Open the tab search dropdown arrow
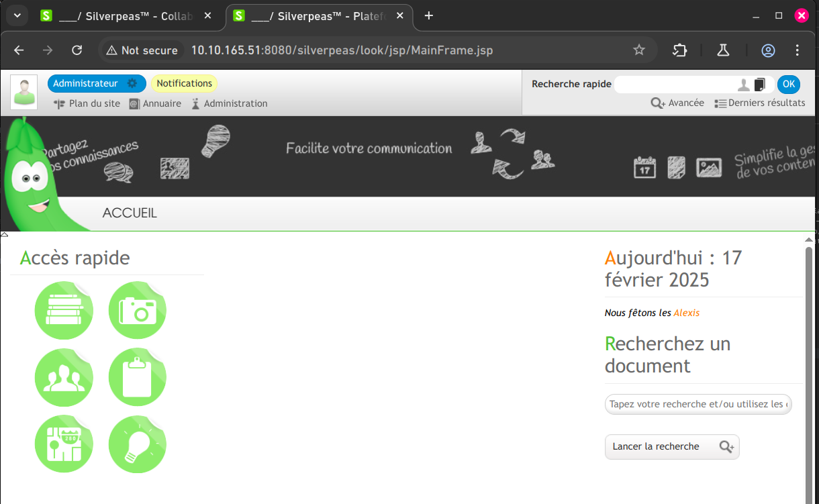This screenshot has width=819, height=504. pyautogui.click(x=16, y=15)
